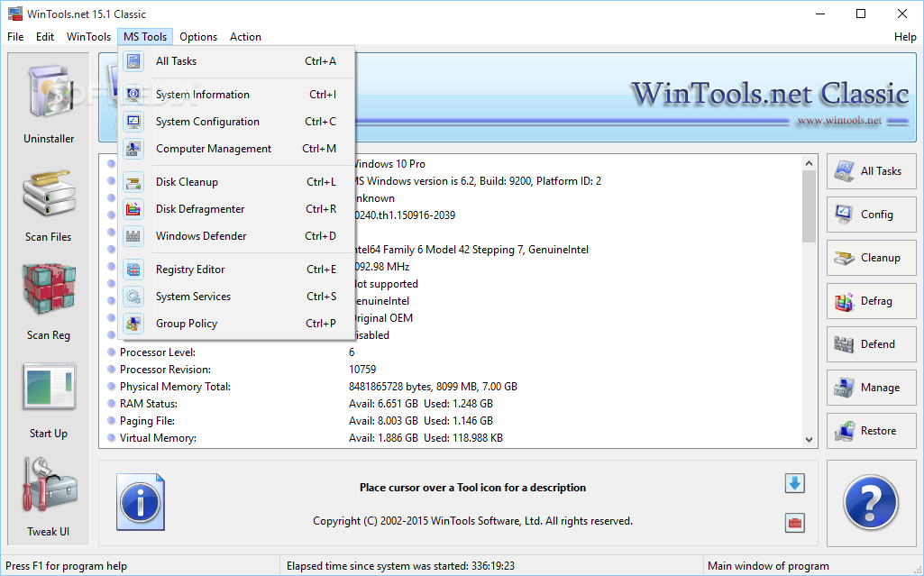This screenshot has height=576, width=924.
Task: Open the File menu
Action: (x=16, y=37)
